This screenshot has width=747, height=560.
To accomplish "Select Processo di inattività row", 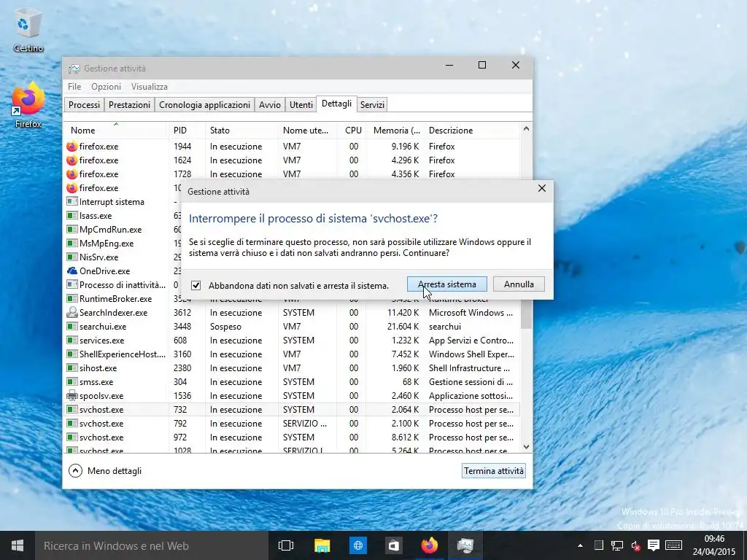I will click(x=123, y=285).
